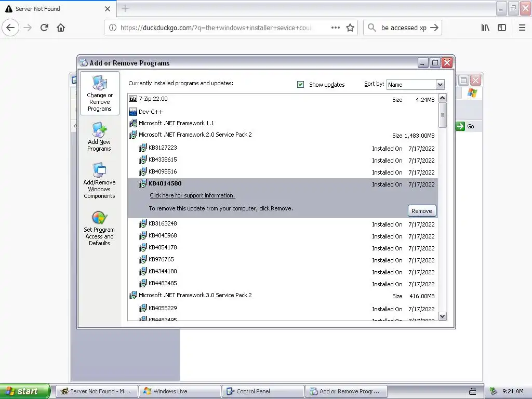Bookmark this page with star icon
Screen dimensions: 532x399
pyautogui.click(x=350, y=28)
